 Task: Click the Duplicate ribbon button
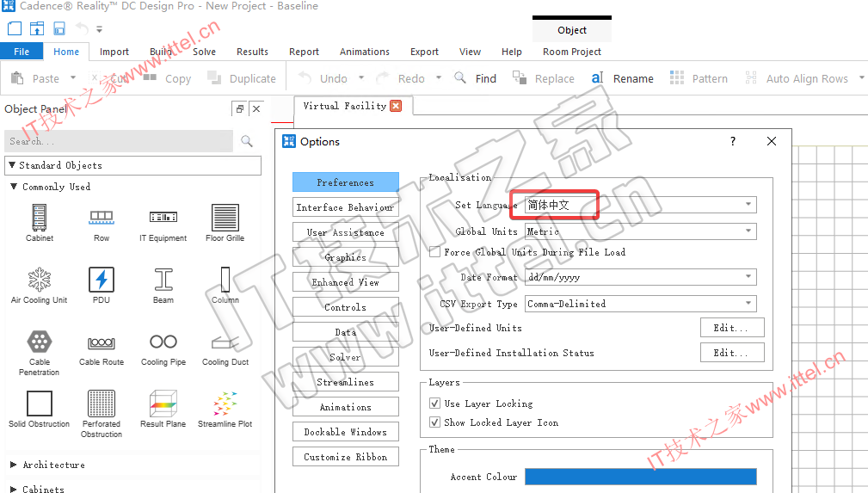coord(242,78)
